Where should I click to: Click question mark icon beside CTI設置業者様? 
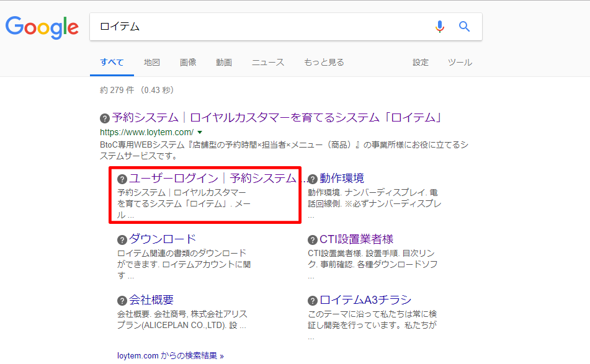click(313, 240)
